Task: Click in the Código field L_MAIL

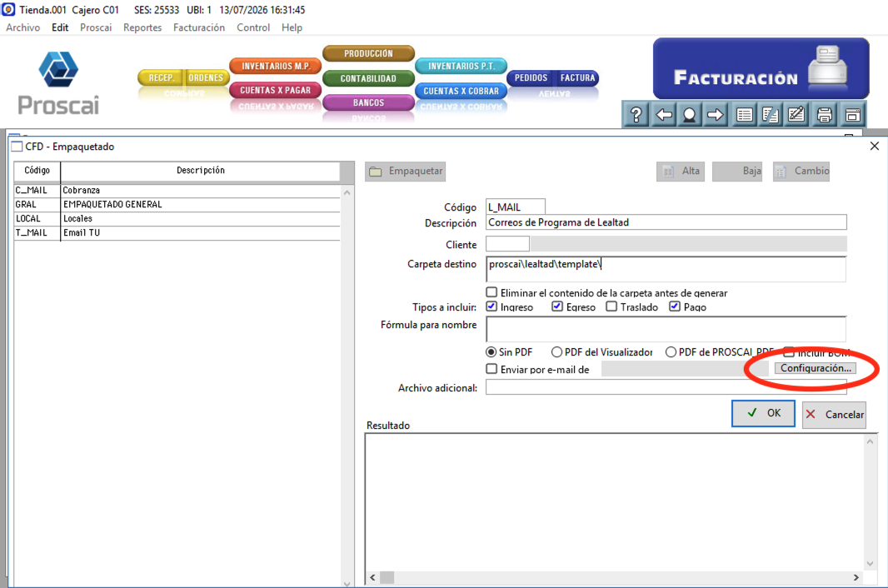Action: click(516, 207)
